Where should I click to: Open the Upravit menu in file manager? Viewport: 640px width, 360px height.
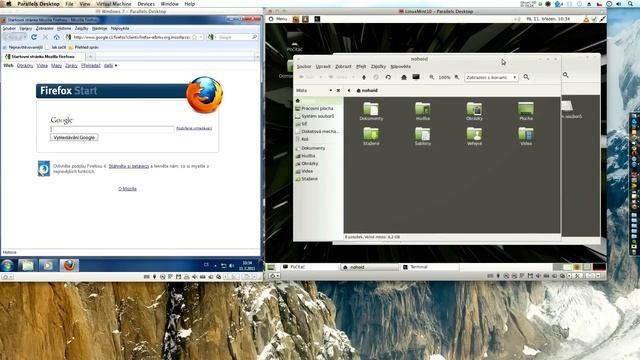tap(323, 67)
